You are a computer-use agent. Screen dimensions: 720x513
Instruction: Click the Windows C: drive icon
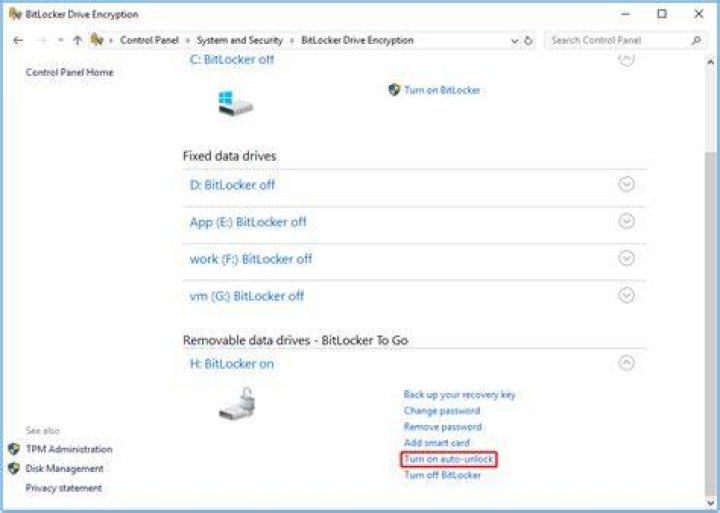point(236,103)
